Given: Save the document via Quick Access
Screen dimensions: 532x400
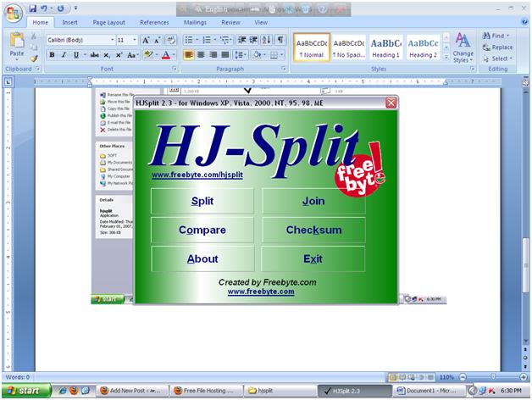Looking at the screenshot, I should (32, 8).
